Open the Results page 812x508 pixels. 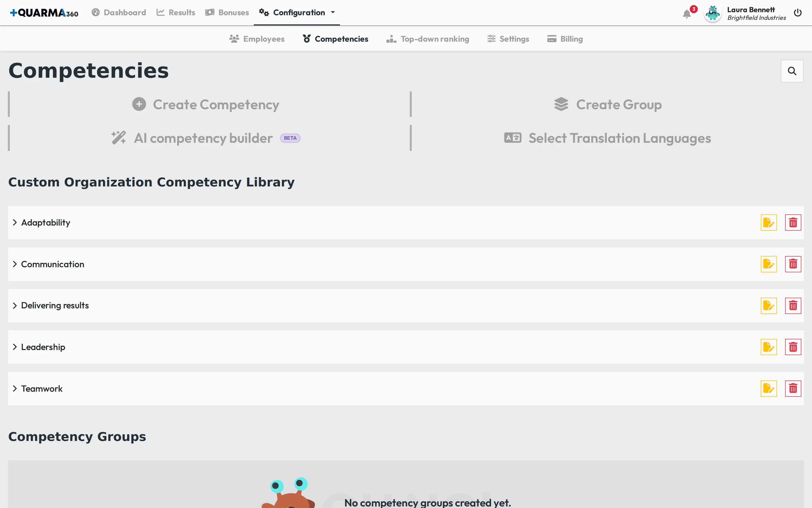point(176,12)
